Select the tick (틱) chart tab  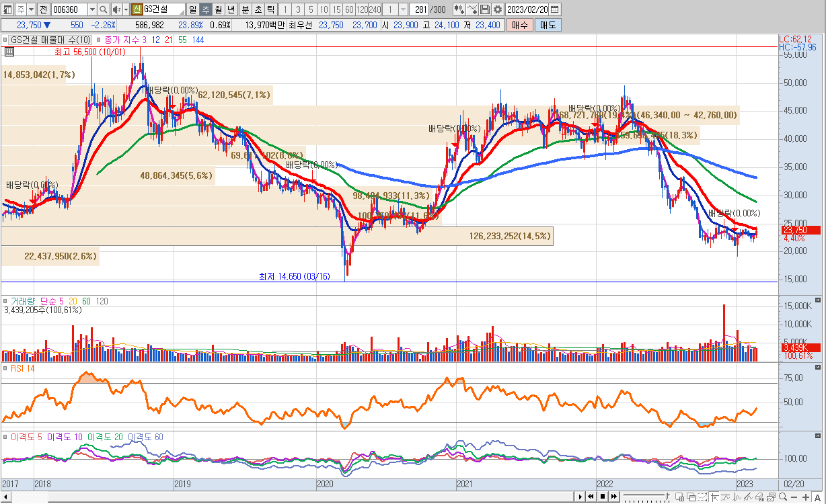270,9
